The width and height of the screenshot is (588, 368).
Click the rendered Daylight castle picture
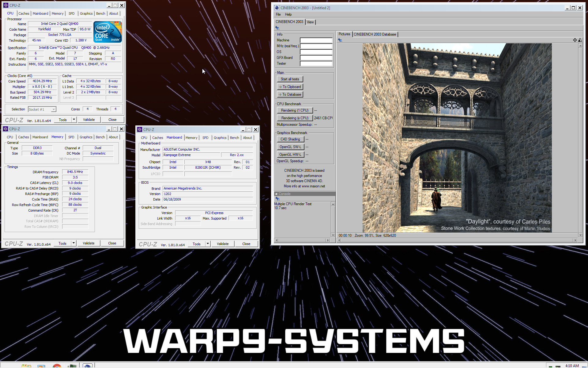pyautogui.click(x=457, y=138)
